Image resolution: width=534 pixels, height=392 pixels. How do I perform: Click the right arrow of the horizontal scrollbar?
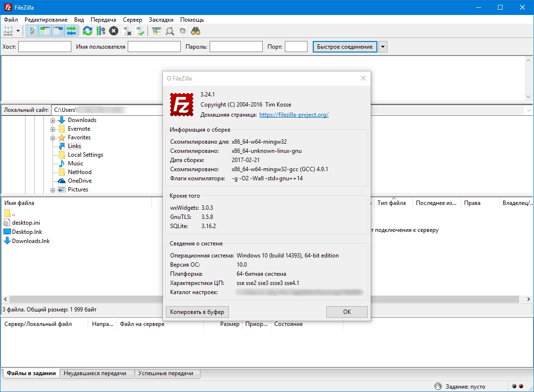coord(528,299)
